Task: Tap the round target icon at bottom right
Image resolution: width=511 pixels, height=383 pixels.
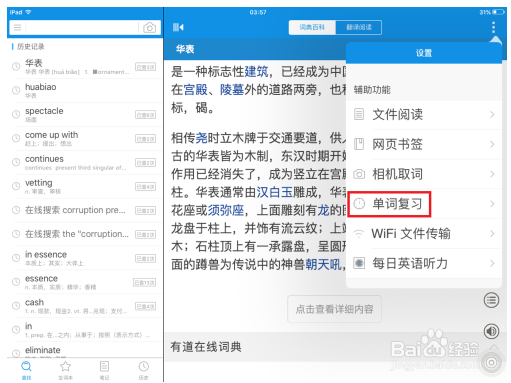Action: click(491, 363)
